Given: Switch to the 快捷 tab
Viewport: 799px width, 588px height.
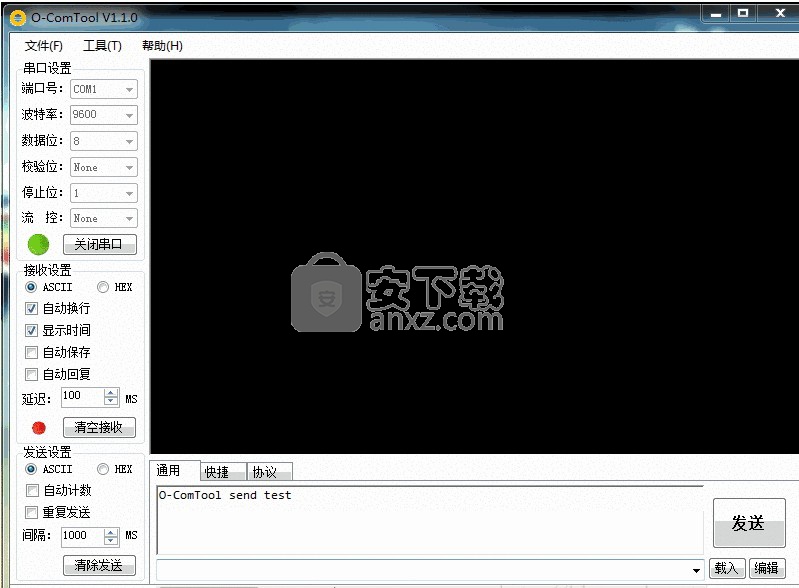Looking at the screenshot, I should [x=223, y=472].
